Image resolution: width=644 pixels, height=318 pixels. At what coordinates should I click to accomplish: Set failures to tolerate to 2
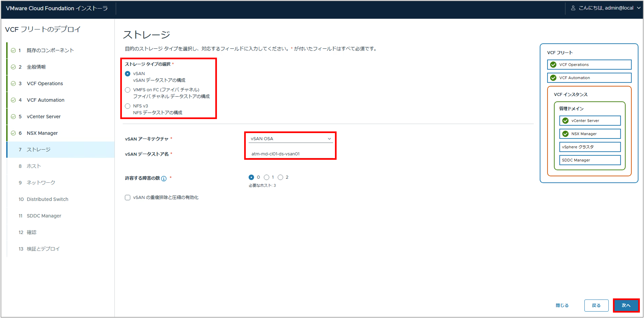tap(280, 177)
